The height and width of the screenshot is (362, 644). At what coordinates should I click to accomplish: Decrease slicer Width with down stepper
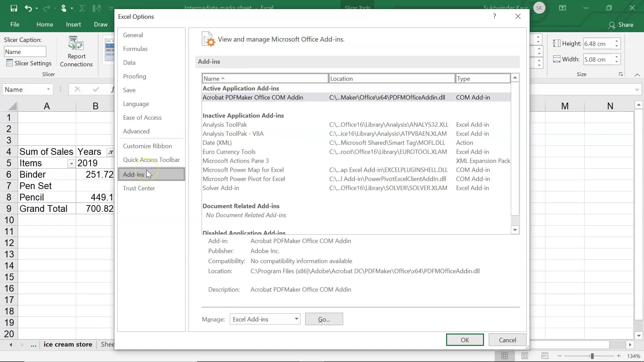[x=616, y=62]
